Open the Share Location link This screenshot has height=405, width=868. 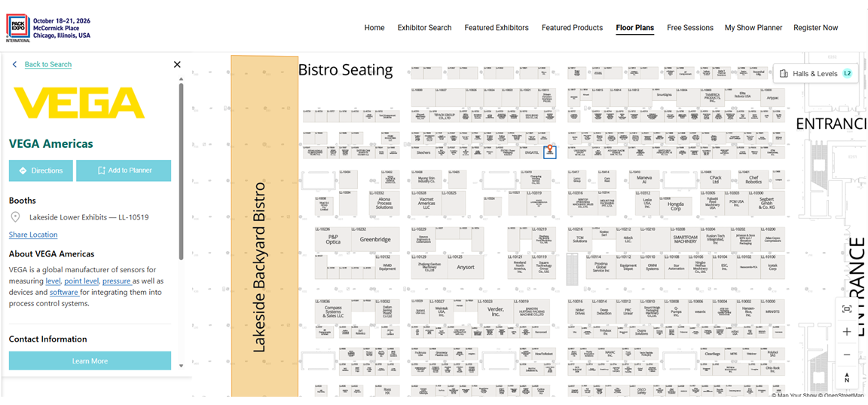33,235
